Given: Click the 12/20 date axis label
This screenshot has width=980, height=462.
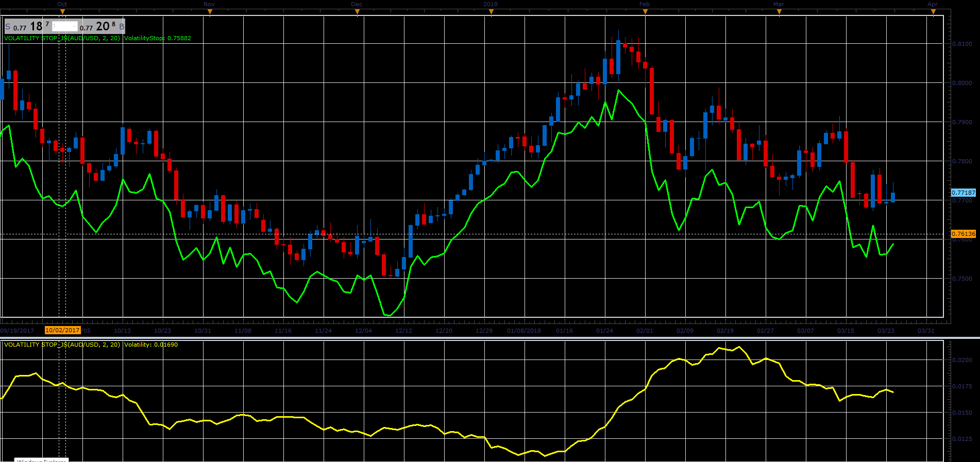Looking at the screenshot, I should click(x=444, y=331).
